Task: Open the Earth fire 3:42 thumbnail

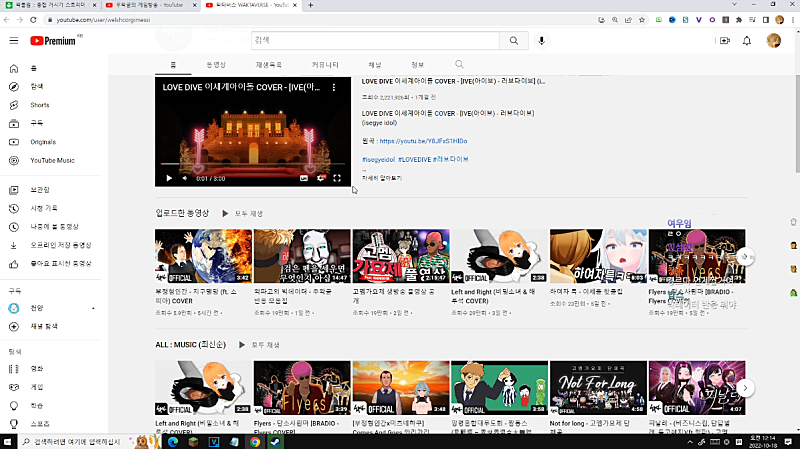Action: [203, 256]
